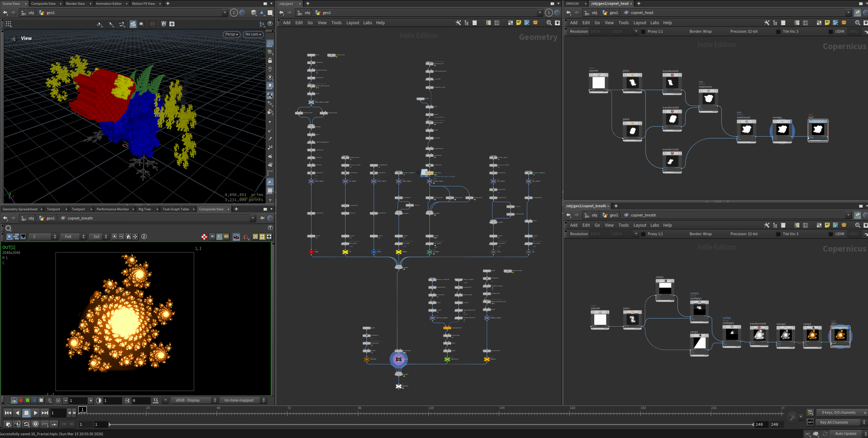Click home view icon in compositor toolbar
This screenshot has width=868, height=438.
[128, 237]
